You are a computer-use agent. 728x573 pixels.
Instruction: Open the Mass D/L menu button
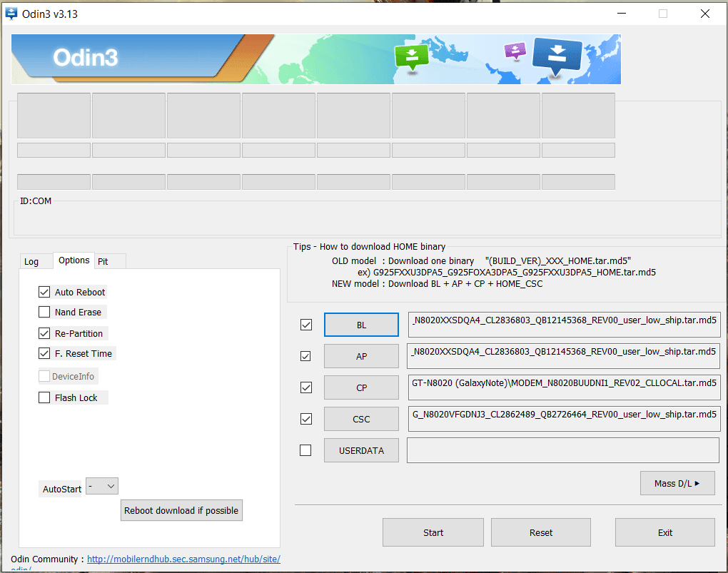click(677, 483)
